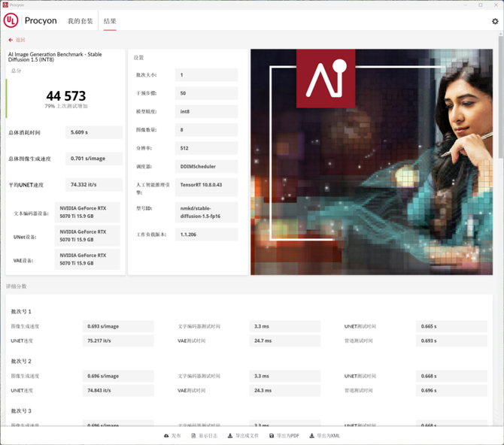Click the inference steps value 50

point(206,93)
